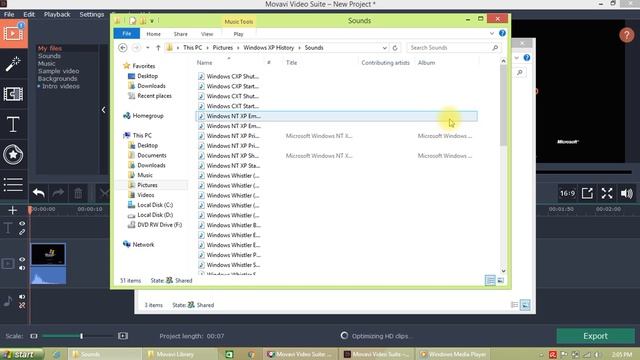
Task: Open the preview volume speaker control
Action: pos(627,193)
